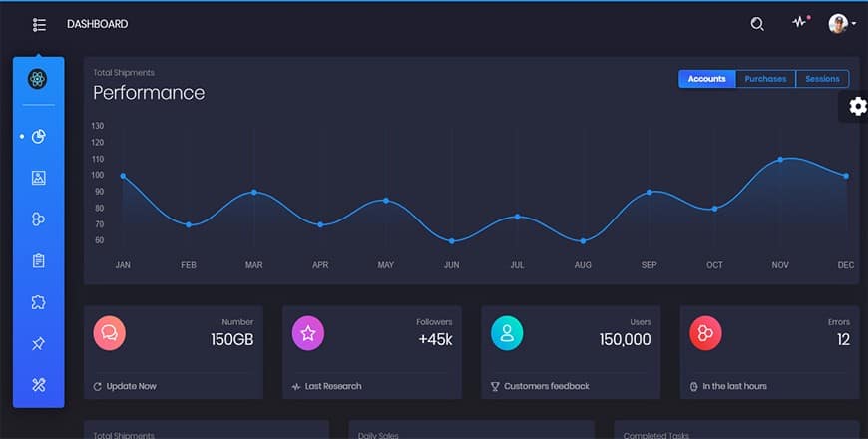Open the image gallery sidebar icon

pyautogui.click(x=38, y=178)
